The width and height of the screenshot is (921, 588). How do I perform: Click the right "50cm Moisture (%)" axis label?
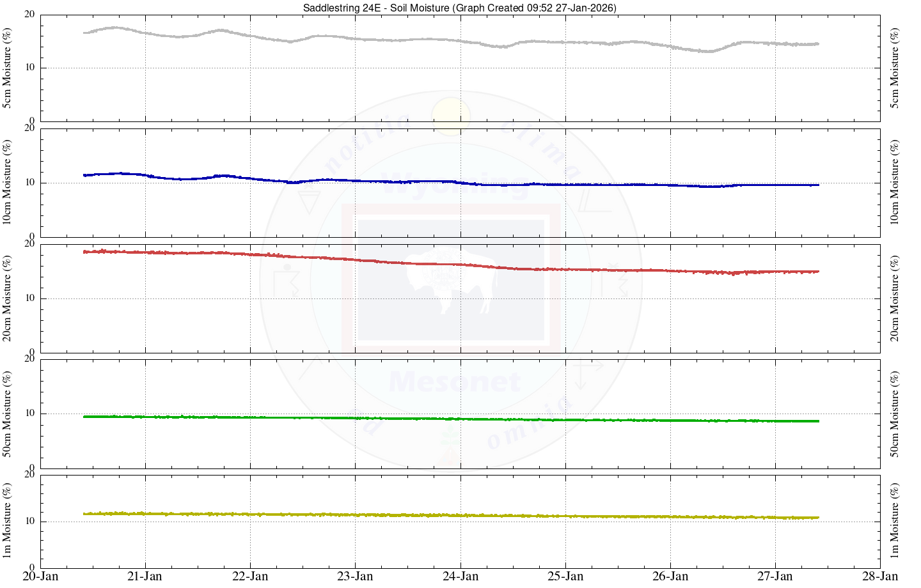tap(895, 414)
